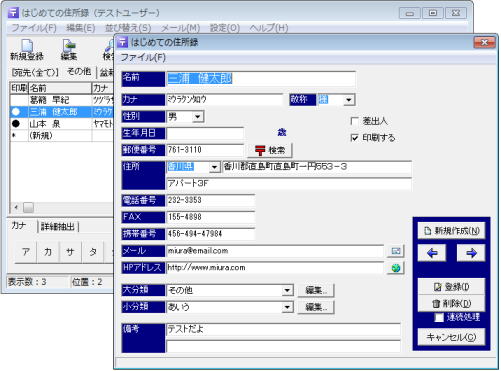
Task: Toggle the 差出人 checkbox
Action: pos(355,121)
